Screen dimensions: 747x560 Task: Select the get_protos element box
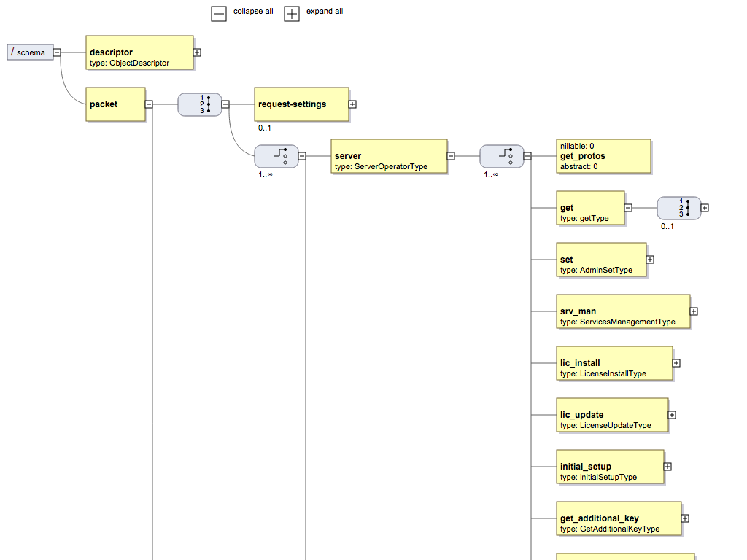pyautogui.click(x=603, y=156)
